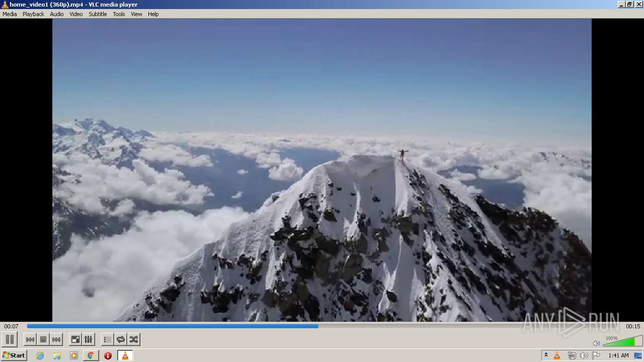This screenshot has height=362, width=644.
Task: Open Windows Explorer folder icon in taskbar
Action: pyautogui.click(x=57, y=355)
